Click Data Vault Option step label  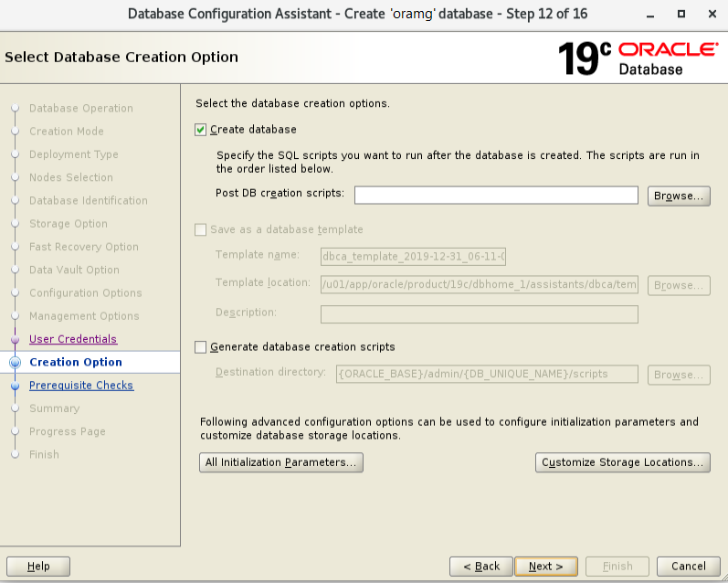point(74,270)
